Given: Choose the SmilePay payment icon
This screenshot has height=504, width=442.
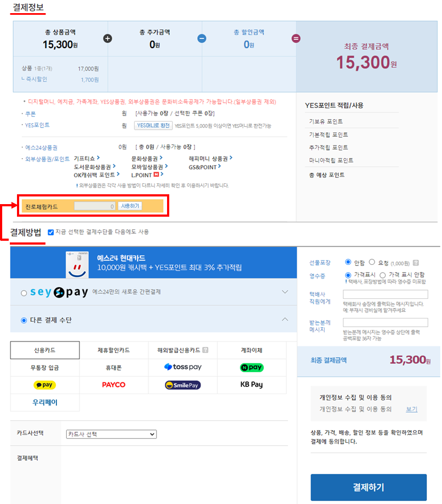Looking at the screenshot, I should pyautogui.click(x=183, y=385).
